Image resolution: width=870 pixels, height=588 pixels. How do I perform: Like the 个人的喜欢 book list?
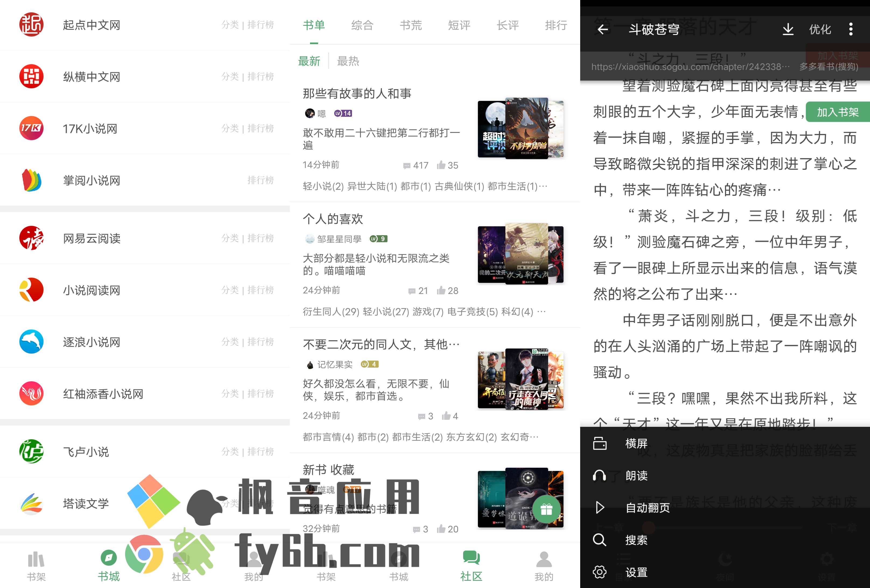(x=447, y=290)
